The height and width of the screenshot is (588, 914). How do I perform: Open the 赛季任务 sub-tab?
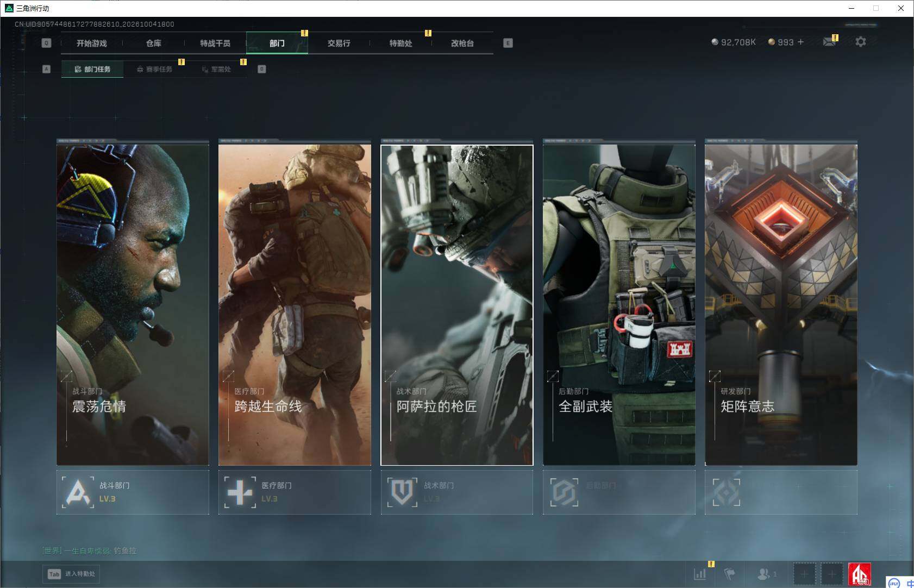(x=154, y=69)
